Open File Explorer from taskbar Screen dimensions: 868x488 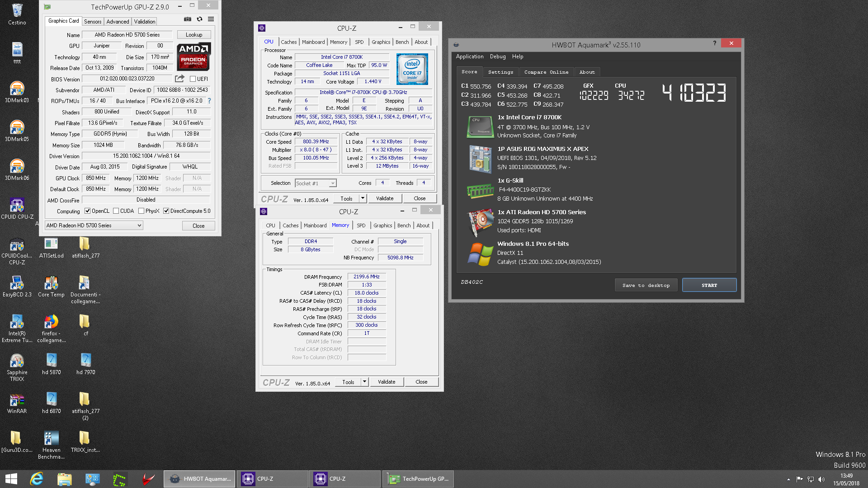pos(64,479)
